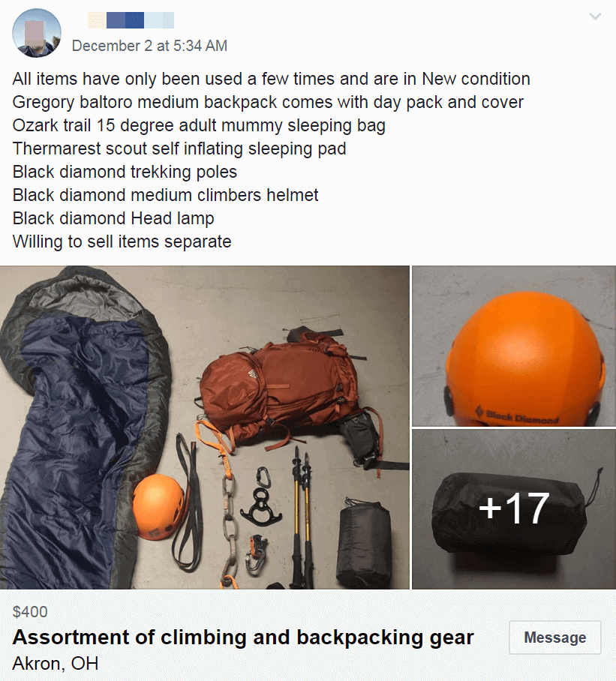Click the gray stuff sack in the main photo
Screen dimensions: 616x681
click(x=364, y=543)
